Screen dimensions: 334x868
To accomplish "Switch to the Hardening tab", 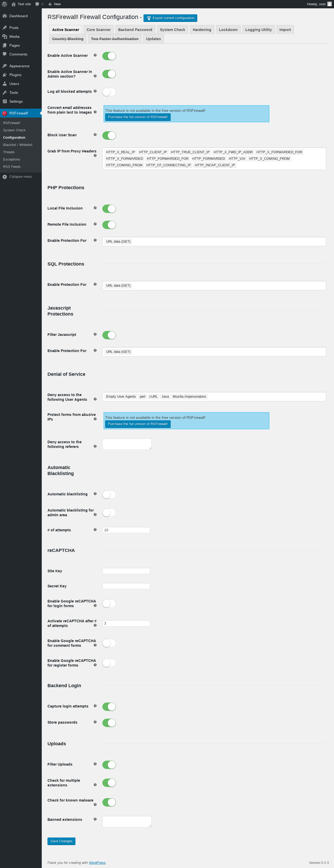I will [x=202, y=30].
